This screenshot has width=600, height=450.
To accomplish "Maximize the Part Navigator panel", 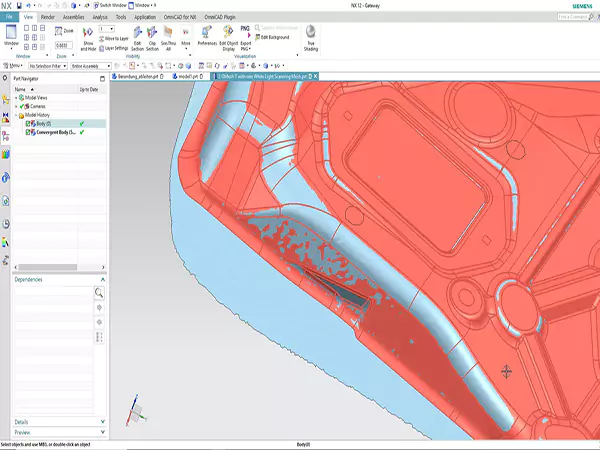I will pos(102,79).
